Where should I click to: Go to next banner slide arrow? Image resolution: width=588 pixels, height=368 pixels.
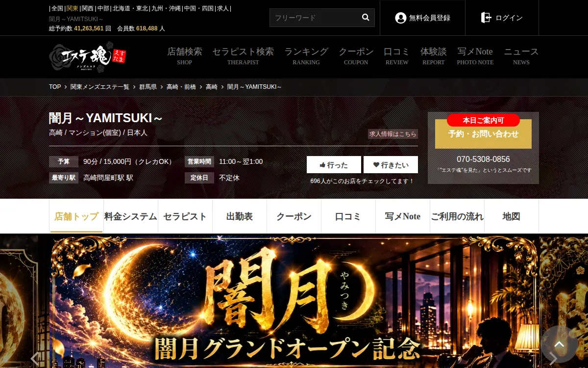[x=553, y=359]
